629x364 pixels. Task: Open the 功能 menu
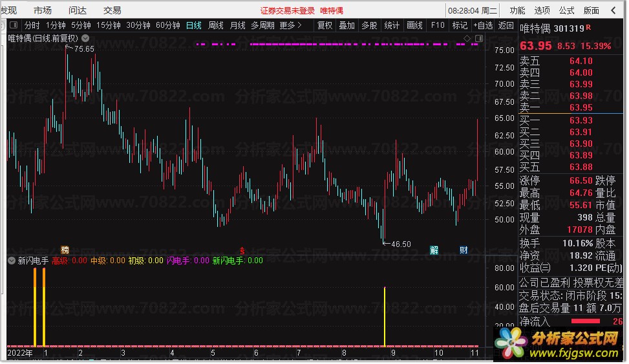517,10
